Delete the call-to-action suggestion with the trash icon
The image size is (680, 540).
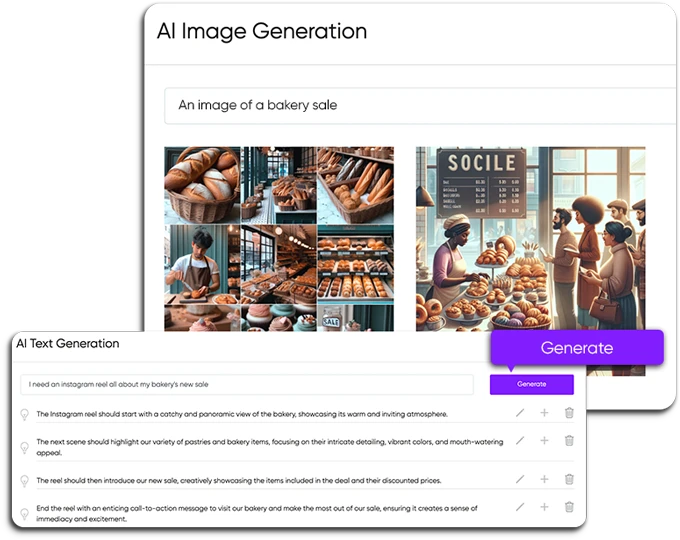(569, 507)
